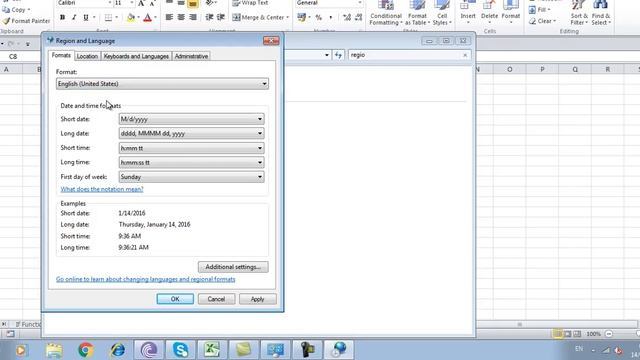Screen dimensions: 640x360
Task: Toggle Underline formatting in Excel ribbon
Action: click(x=86, y=18)
